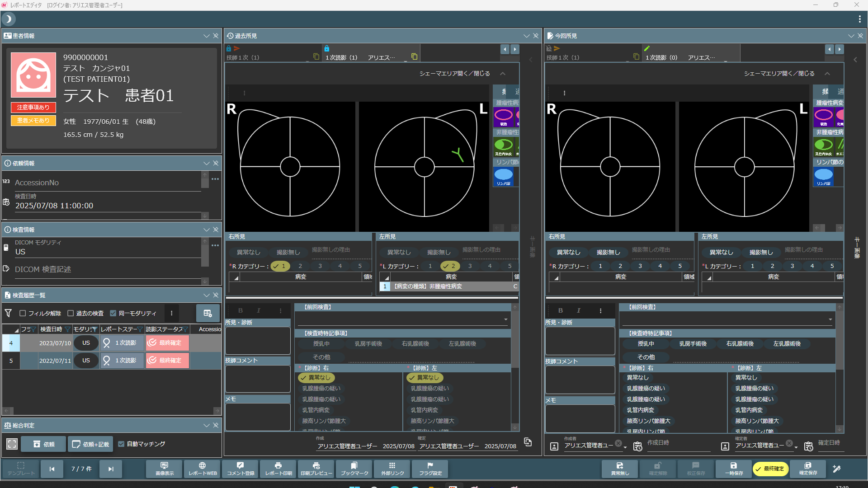Image resolution: width=868 pixels, height=488 pixels.
Task: Open レポートWEB from bottom toolbar
Action: [203, 469]
